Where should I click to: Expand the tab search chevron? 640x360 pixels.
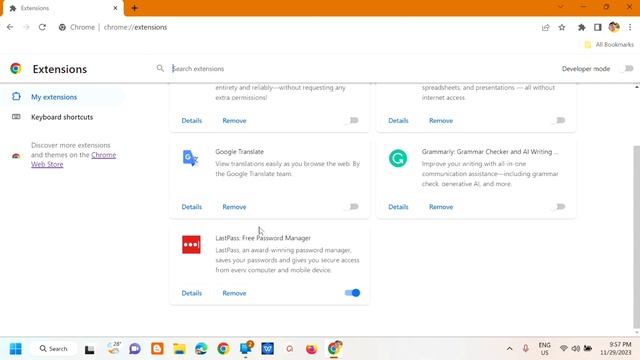561,7
